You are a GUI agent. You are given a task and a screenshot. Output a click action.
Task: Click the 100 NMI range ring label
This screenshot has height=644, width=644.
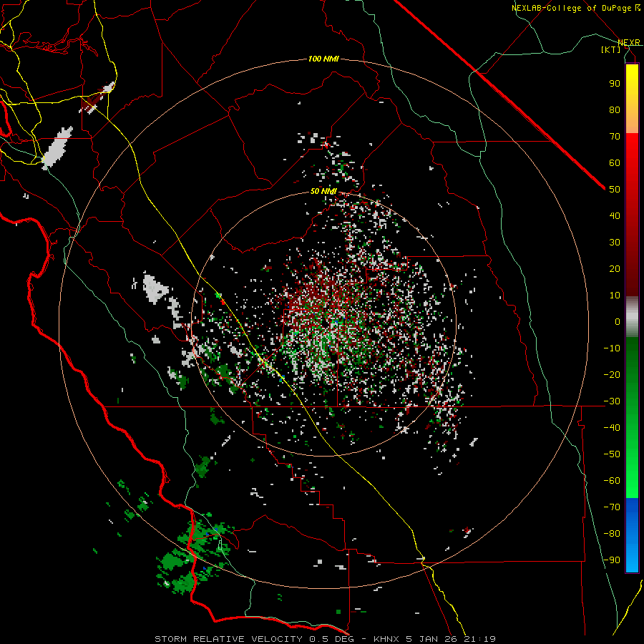pos(323,59)
